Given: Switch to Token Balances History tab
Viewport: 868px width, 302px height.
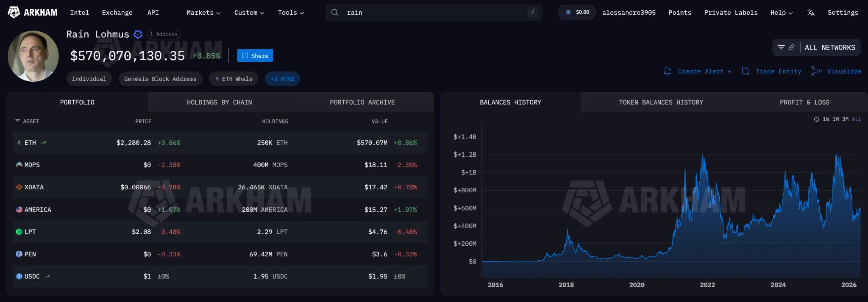Looking at the screenshot, I should (661, 102).
